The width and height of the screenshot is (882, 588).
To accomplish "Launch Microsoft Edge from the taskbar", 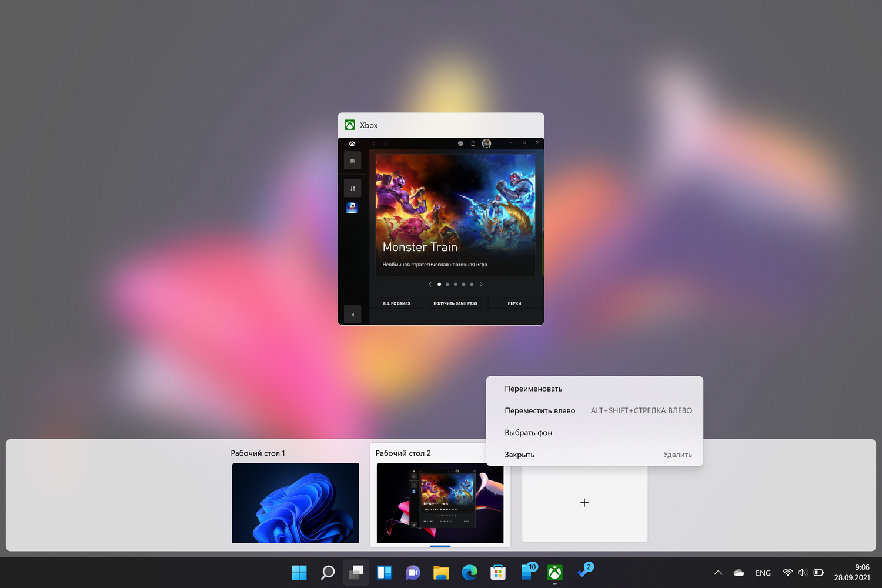I will click(469, 573).
